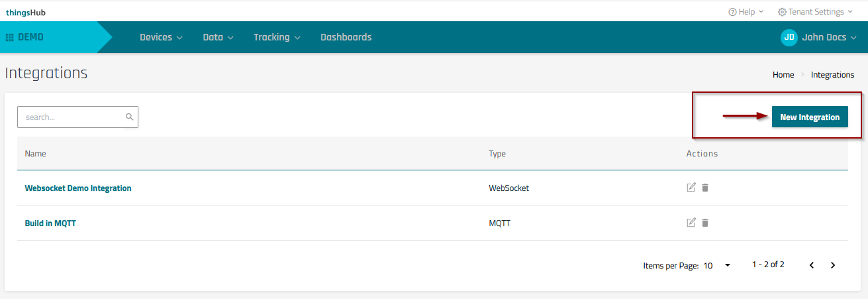868x299 pixels.
Task: Expand the Data menu
Action: click(x=218, y=38)
